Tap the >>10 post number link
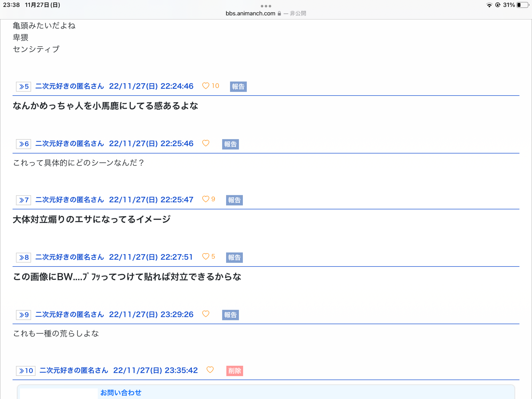Image resolution: width=532 pixels, height=399 pixels. pos(26,371)
